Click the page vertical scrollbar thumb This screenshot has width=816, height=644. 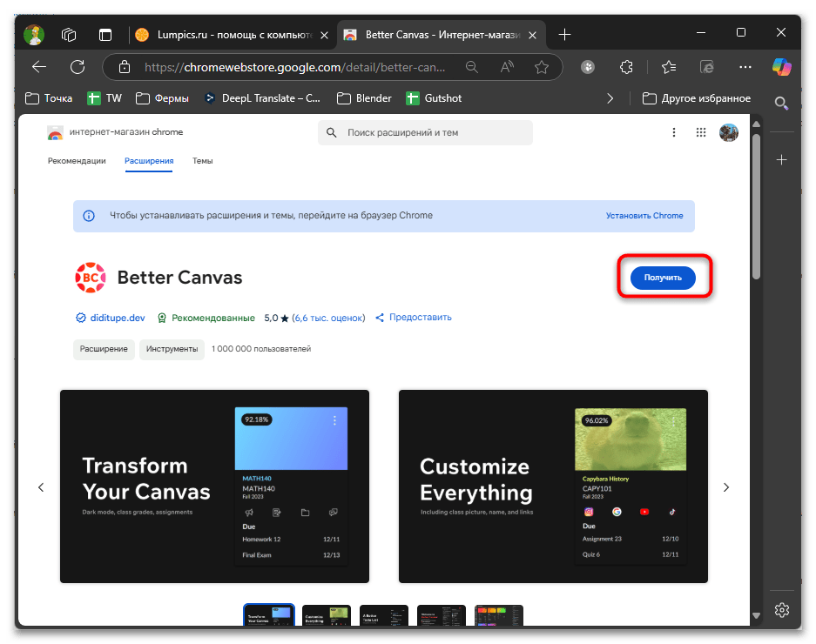tap(756, 207)
